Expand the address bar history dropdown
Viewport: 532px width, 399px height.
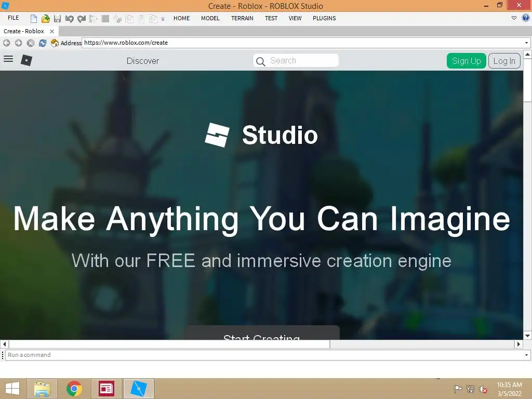(526, 43)
